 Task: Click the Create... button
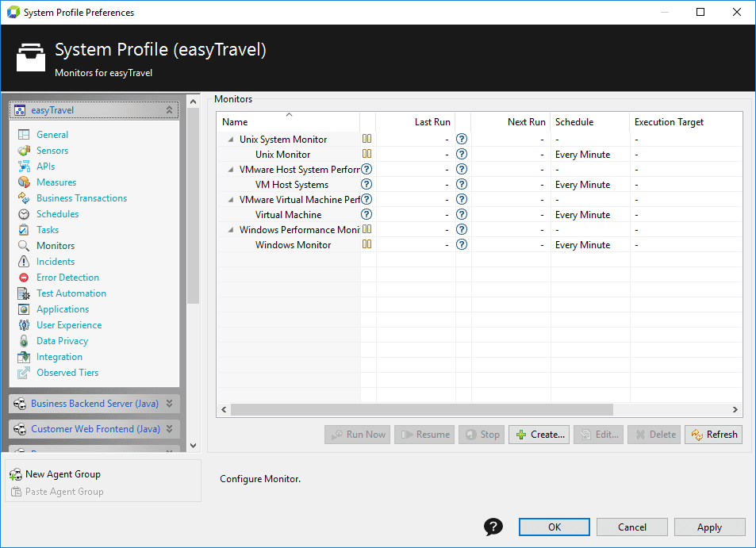(x=539, y=435)
